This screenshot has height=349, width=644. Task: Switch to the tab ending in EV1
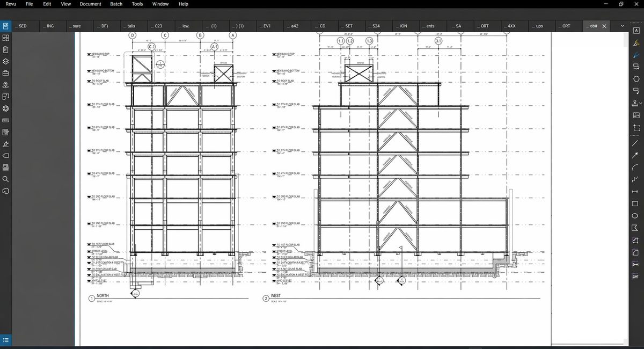[x=267, y=25]
